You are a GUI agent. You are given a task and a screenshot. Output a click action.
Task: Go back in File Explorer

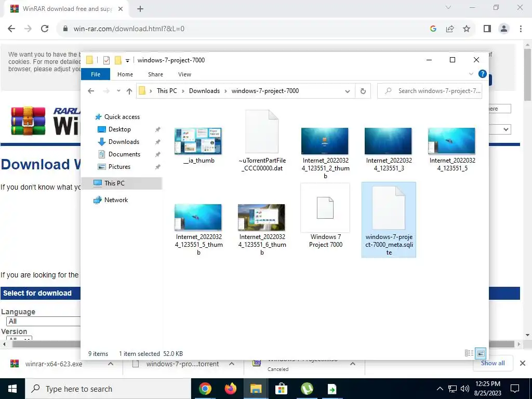(x=91, y=91)
